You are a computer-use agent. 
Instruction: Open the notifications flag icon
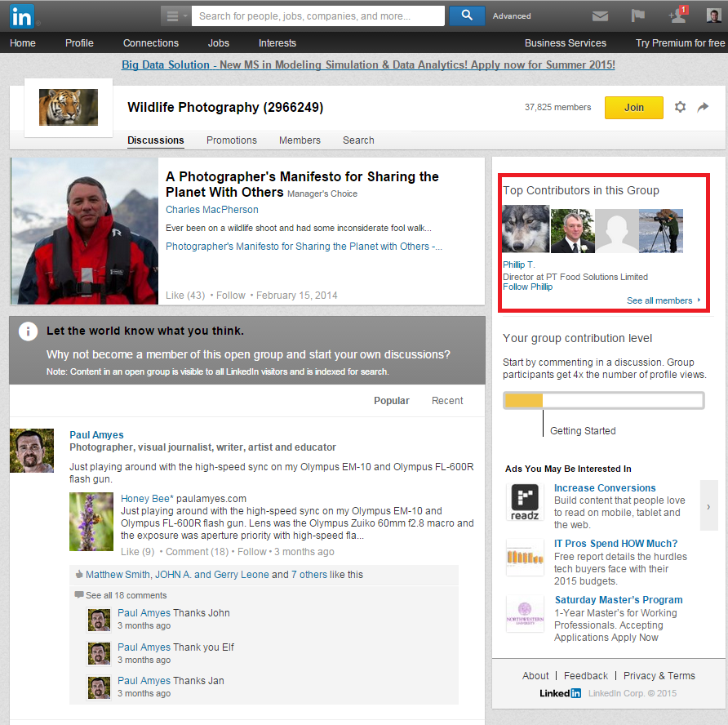tap(638, 16)
